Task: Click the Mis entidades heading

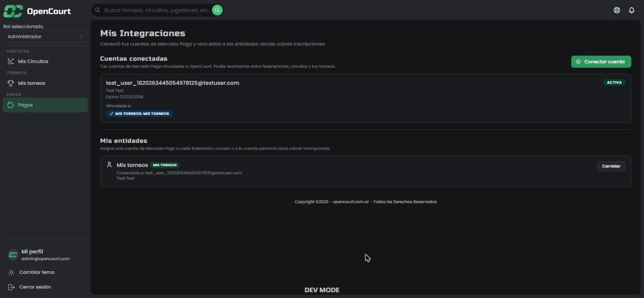Action: (124, 141)
